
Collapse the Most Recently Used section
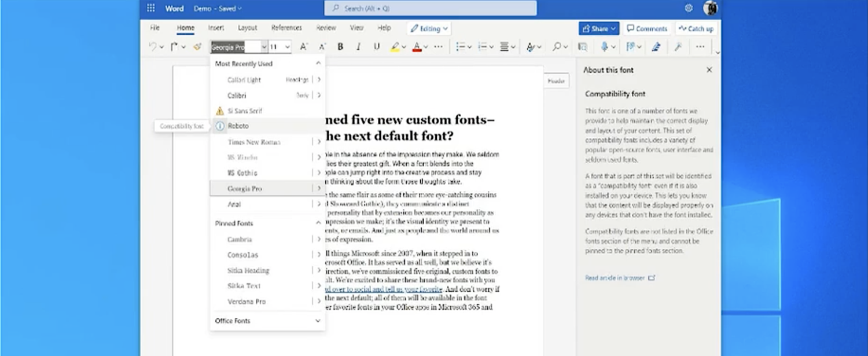pos(318,63)
